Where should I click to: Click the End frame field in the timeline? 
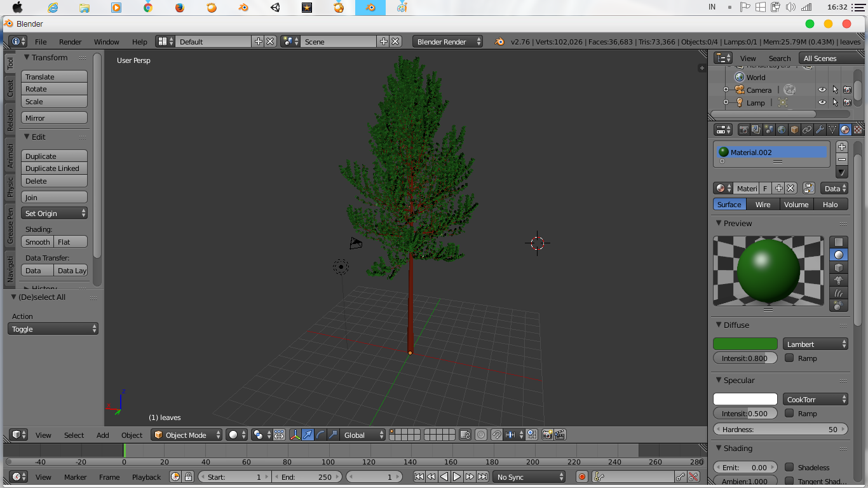point(308,477)
